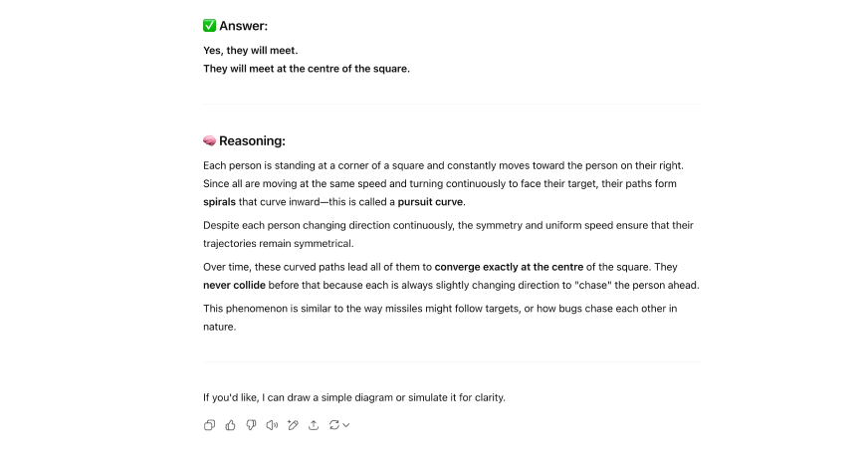Screen dimensions: 868x468
Task: Click the green checkmark emoji beside Answer
Action: 209,26
